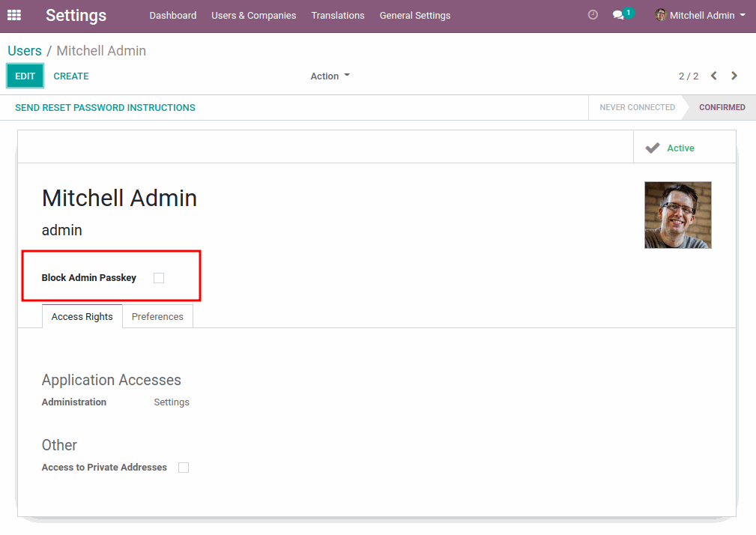Image resolution: width=756 pixels, height=535 pixels.
Task: Open the chat messages icon
Action: [x=619, y=15]
